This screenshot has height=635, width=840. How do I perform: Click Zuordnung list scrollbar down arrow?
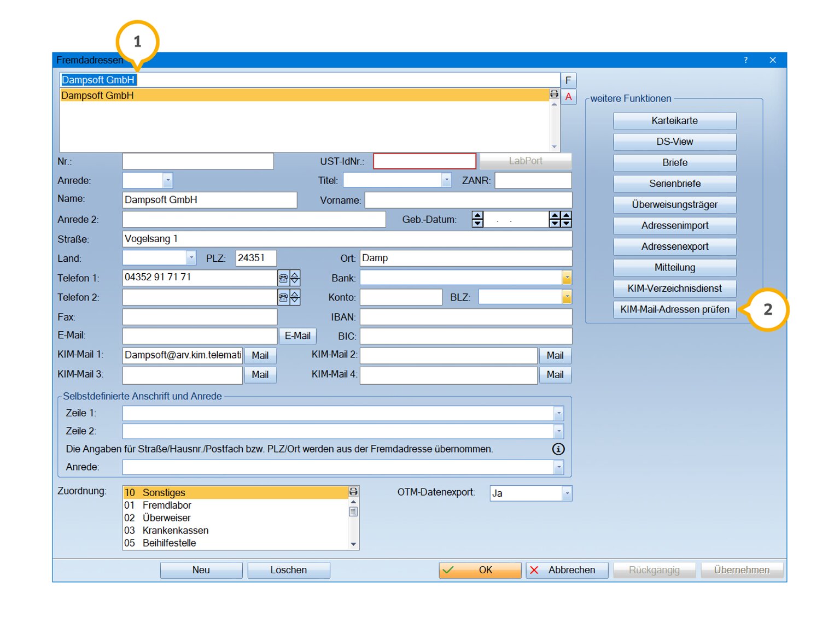point(353,544)
